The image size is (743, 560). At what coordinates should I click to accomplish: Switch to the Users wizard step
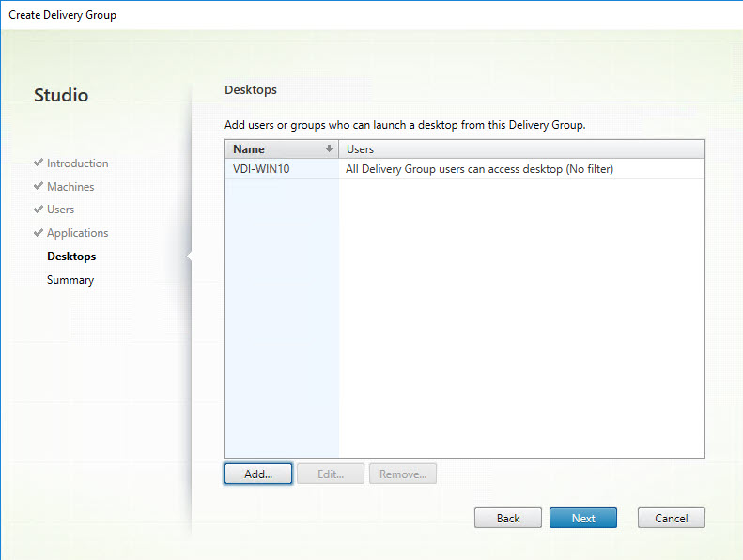pyautogui.click(x=60, y=210)
